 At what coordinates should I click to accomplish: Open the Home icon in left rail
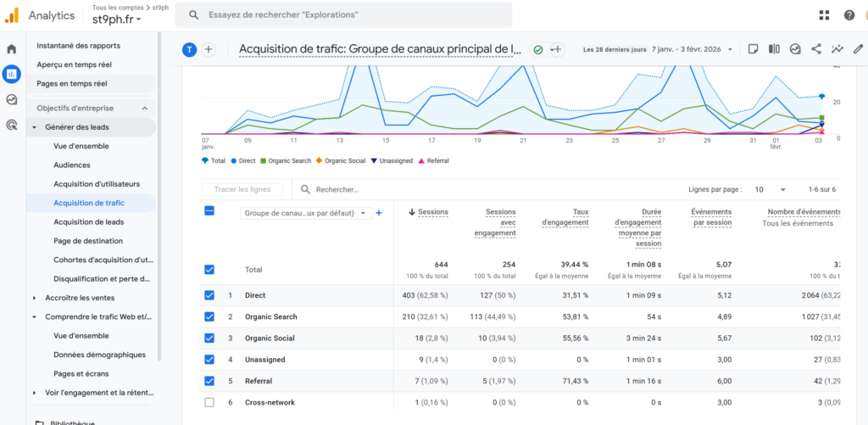click(x=12, y=49)
